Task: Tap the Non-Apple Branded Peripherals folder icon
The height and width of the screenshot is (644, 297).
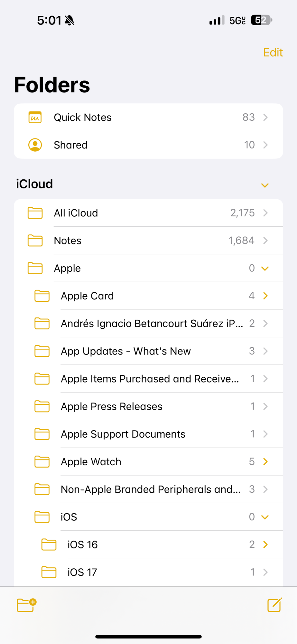Action: (x=42, y=489)
